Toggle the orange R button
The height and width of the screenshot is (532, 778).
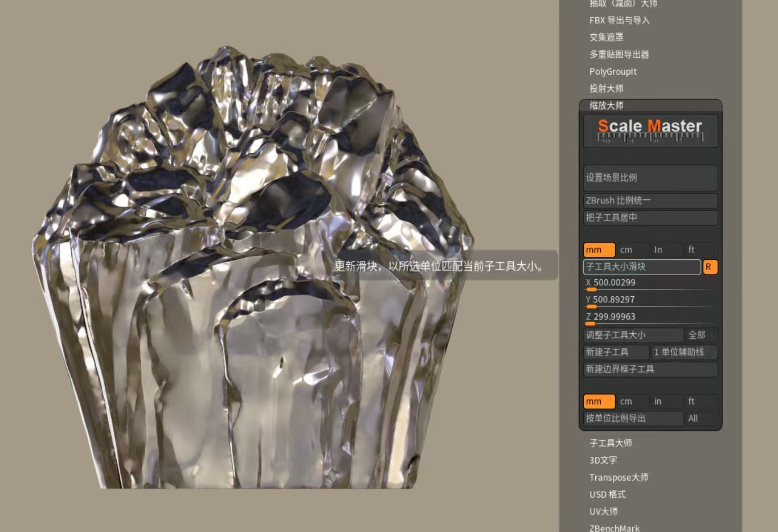click(710, 267)
